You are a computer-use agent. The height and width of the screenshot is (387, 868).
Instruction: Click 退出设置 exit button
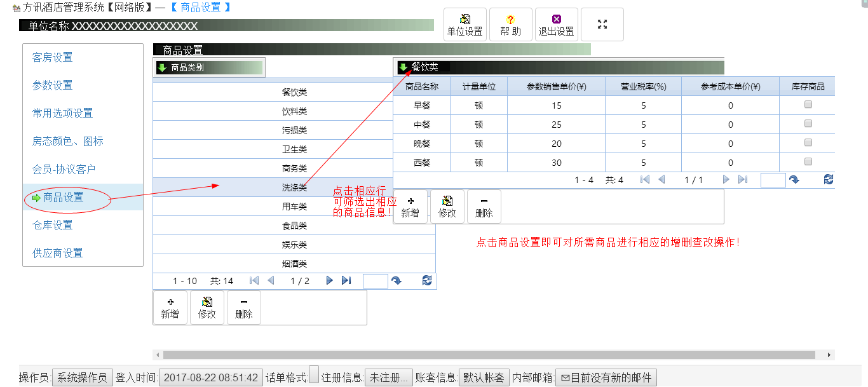coord(557,25)
